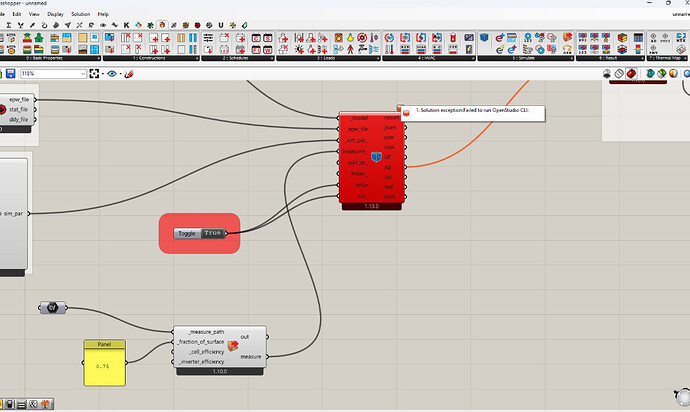Click the red person icon in Loads
This screenshot has height=412, width=690.
point(350,49)
